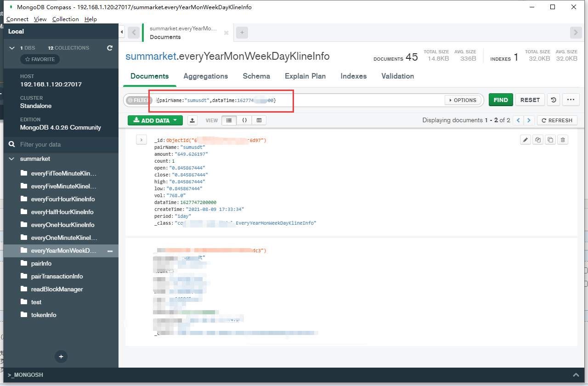Click into the query filter input
Image resolution: width=588 pixels, height=386 pixels.
[299, 100]
